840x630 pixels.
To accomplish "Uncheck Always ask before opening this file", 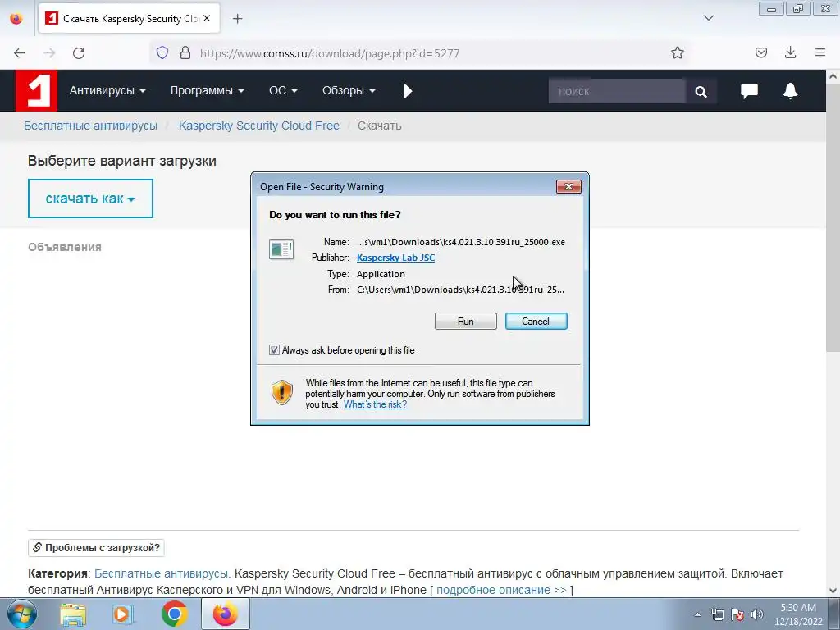I will 274,350.
